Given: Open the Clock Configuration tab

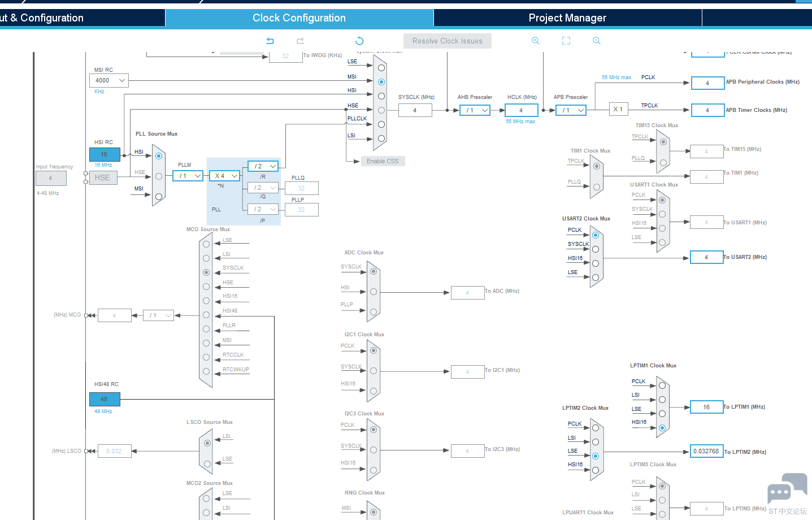Looking at the screenshot, I should point(299,18).
